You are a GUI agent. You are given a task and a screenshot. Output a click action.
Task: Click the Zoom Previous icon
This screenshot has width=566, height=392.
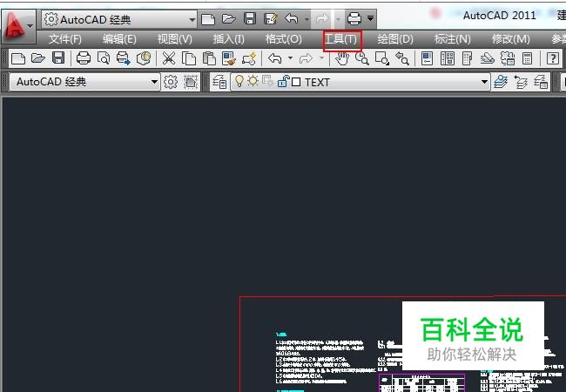pyautogui.click(x=402, y=58)
